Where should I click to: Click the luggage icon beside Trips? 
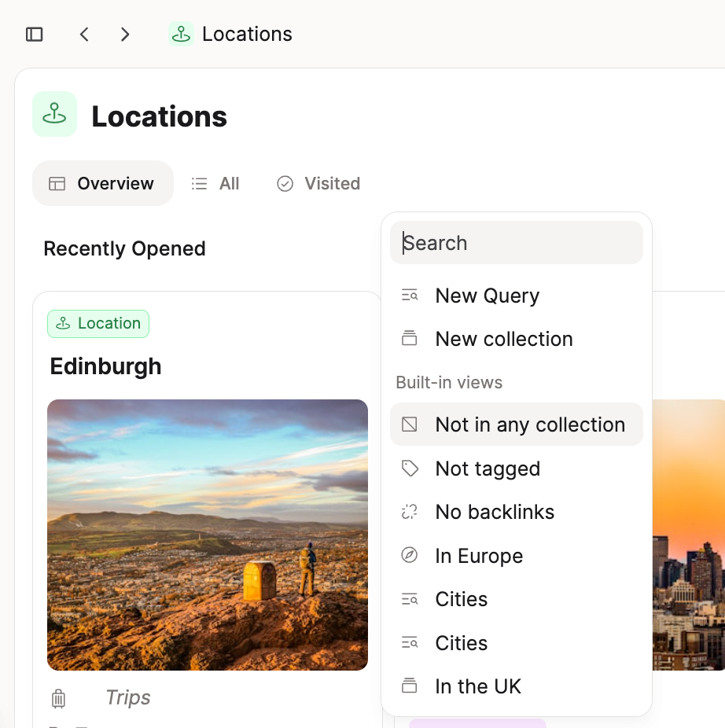[58, 698]
